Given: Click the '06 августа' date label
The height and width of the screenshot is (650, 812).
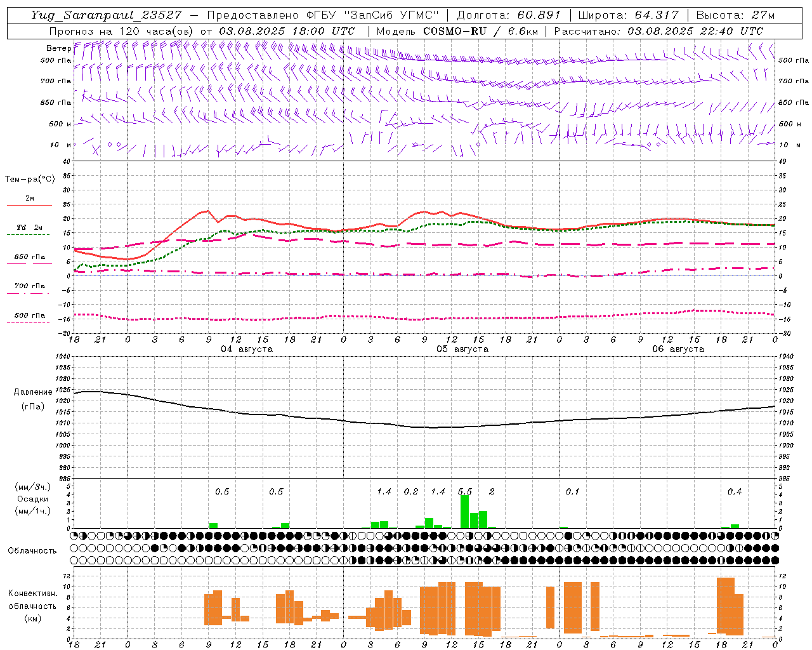Looking at the screenshot, I should (x=678, y=349).
